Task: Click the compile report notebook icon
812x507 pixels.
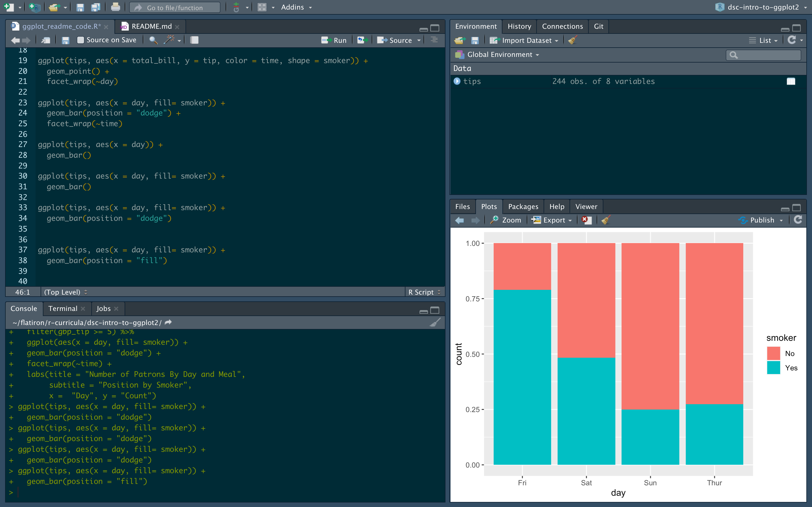Action: [x=194, y=40]
